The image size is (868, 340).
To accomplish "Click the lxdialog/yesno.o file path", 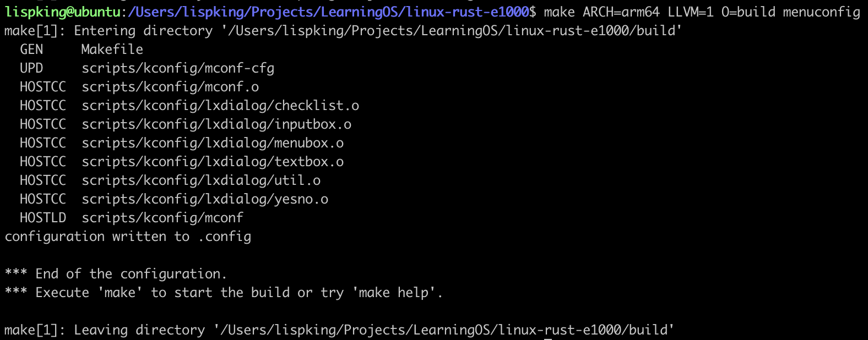I will (x=205, y=199).
